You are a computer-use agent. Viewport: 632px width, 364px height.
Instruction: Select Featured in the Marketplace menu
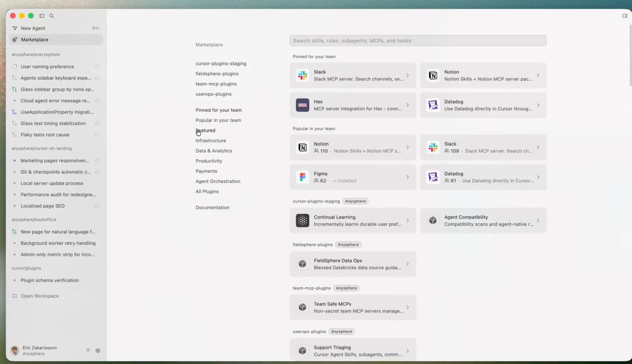[205, 130]
